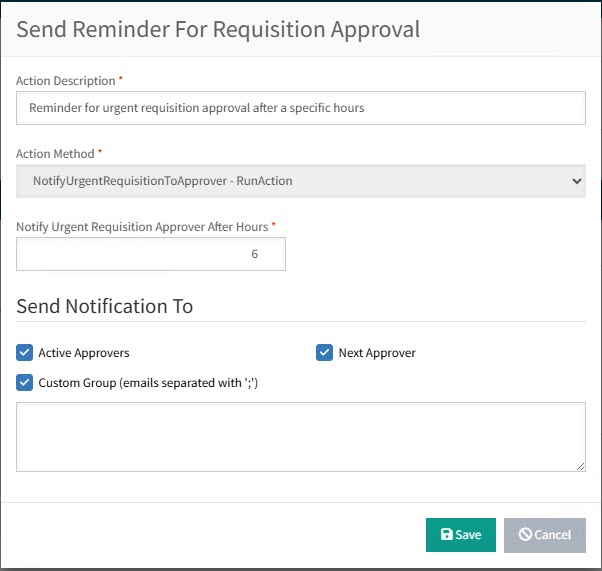Click the ban icon on Cancel
This screenshot has width=602, height=571.
click(524, 535)
